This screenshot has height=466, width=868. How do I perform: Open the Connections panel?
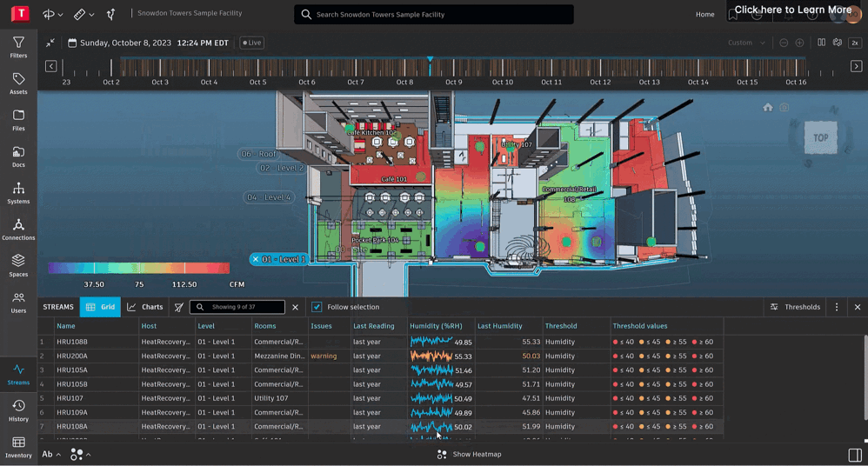coord(18,230)
